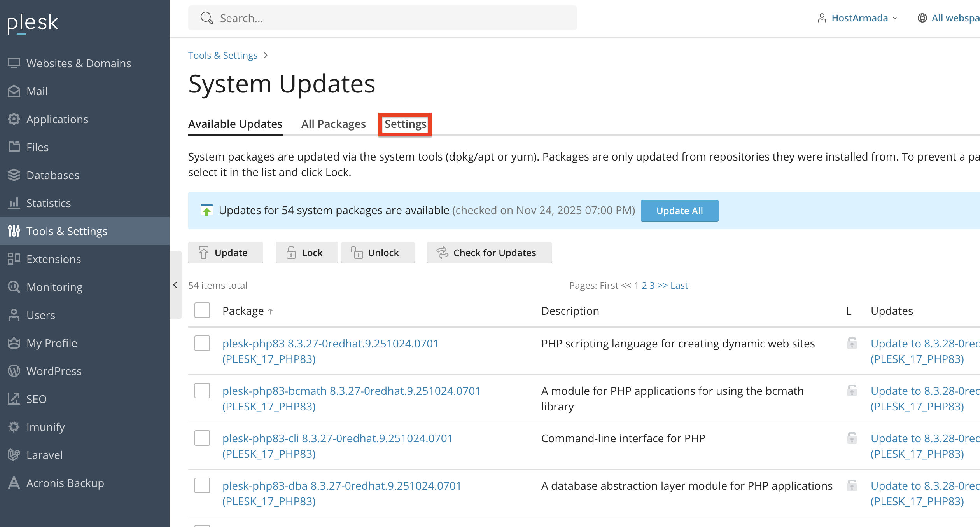Click the Files folder icon
The image size is (980, 527).
tap(14, 147)
